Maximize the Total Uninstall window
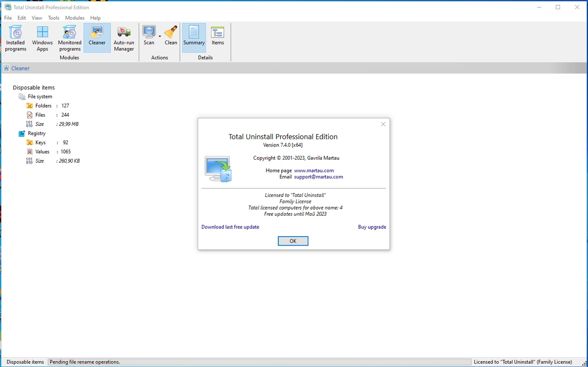The height and width of the screenshot is (367, 588). (x=558, y=7)
